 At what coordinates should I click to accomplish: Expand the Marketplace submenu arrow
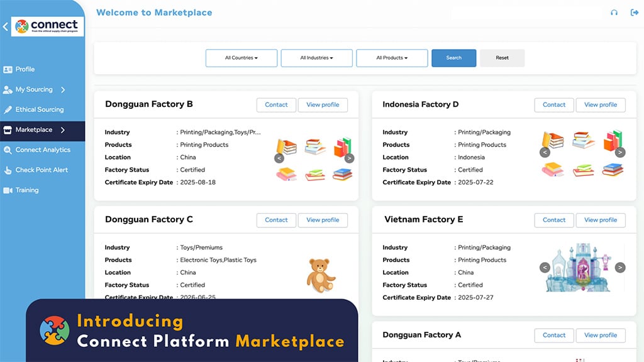tap(63, 129)
